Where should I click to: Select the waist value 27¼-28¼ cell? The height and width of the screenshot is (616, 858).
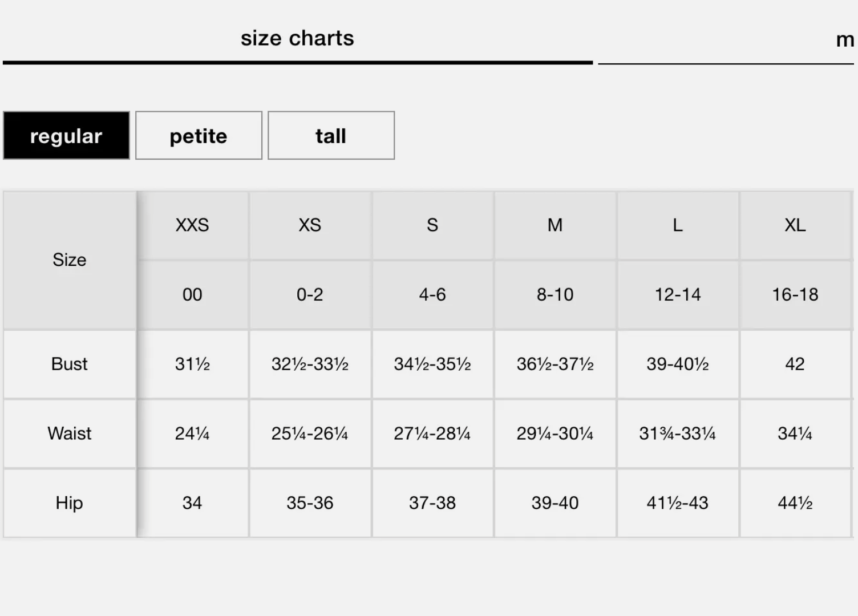point(432,433)
